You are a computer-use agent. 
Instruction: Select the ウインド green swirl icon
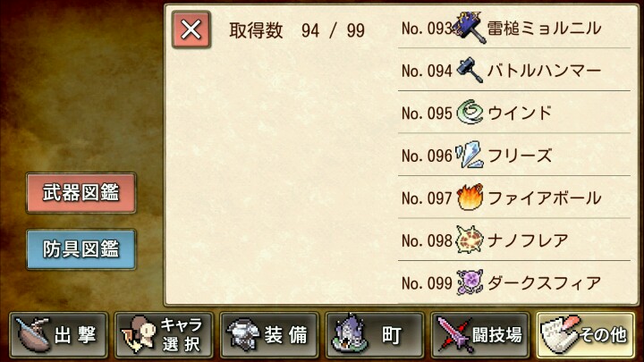pos(470,113)
